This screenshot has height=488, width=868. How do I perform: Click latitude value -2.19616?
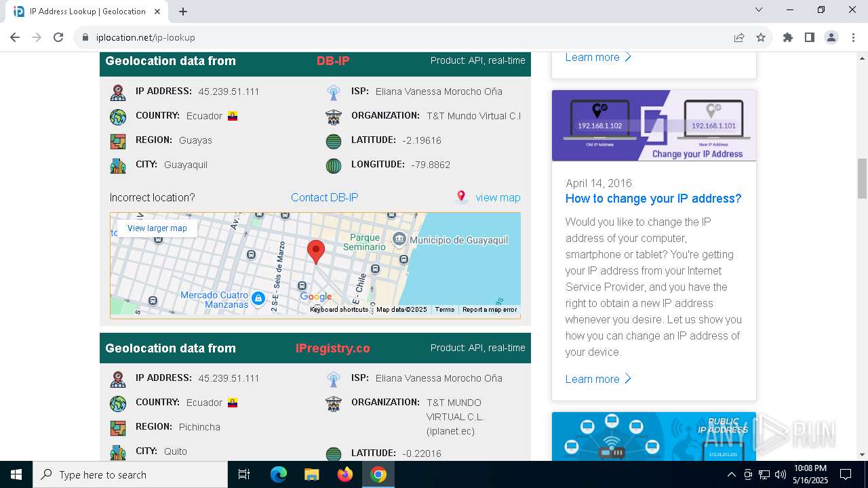(422, 140)
